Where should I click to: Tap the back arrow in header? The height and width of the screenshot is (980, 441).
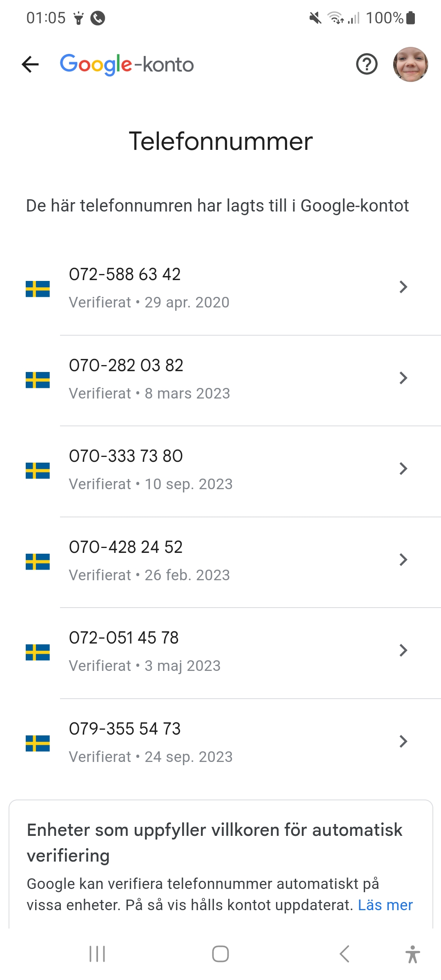coord(30,65)
